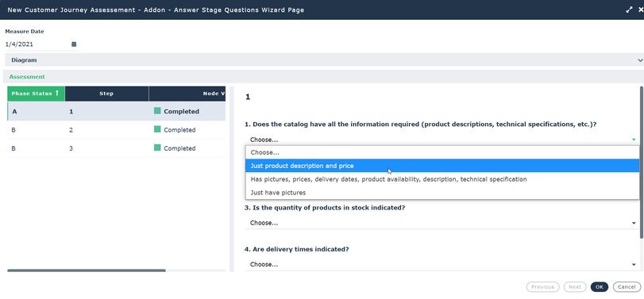Select row with Phase B step 3

click(116, 148)
